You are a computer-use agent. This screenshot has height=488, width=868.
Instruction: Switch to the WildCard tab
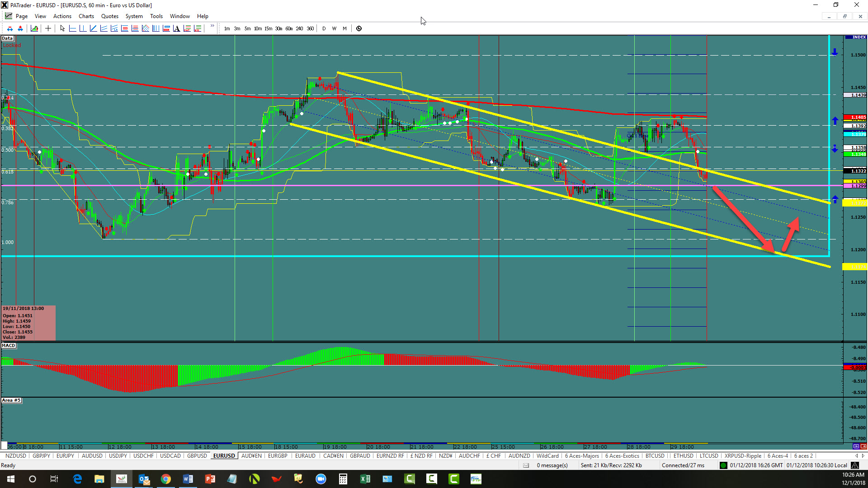point(547,456)
